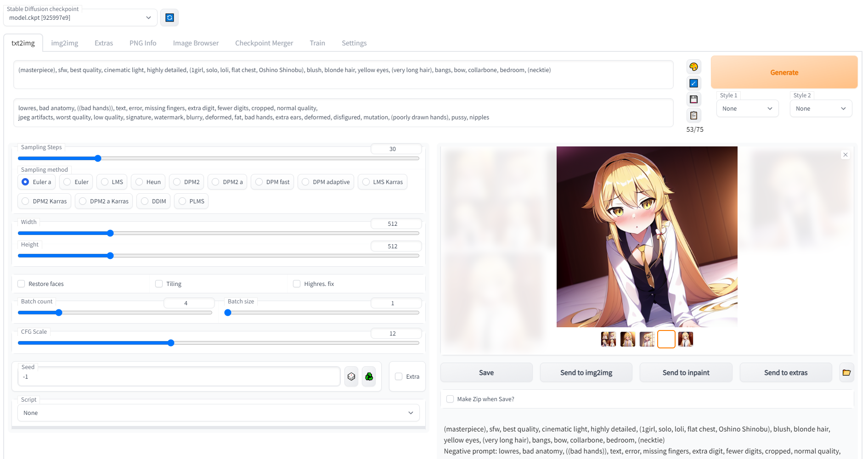The image size is (868, 459).
Task: Send image to extras
Action: tap(786, 372)
